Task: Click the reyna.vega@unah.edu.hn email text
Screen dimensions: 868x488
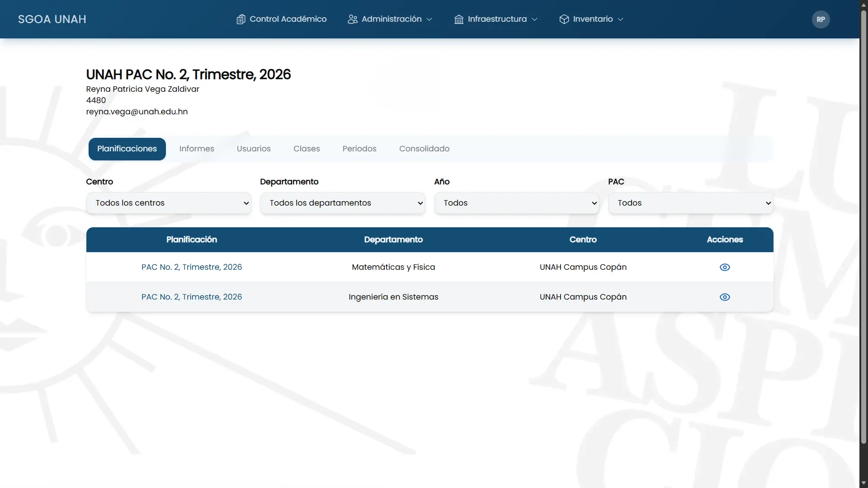Action: pyautogui.click(x=137, y=112)
